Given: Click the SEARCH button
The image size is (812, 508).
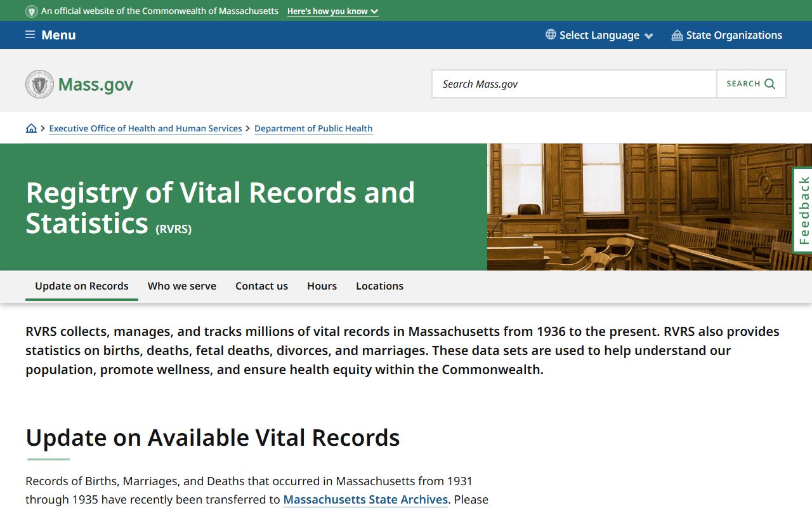Looking at the screenshot, I should (751, 84).
